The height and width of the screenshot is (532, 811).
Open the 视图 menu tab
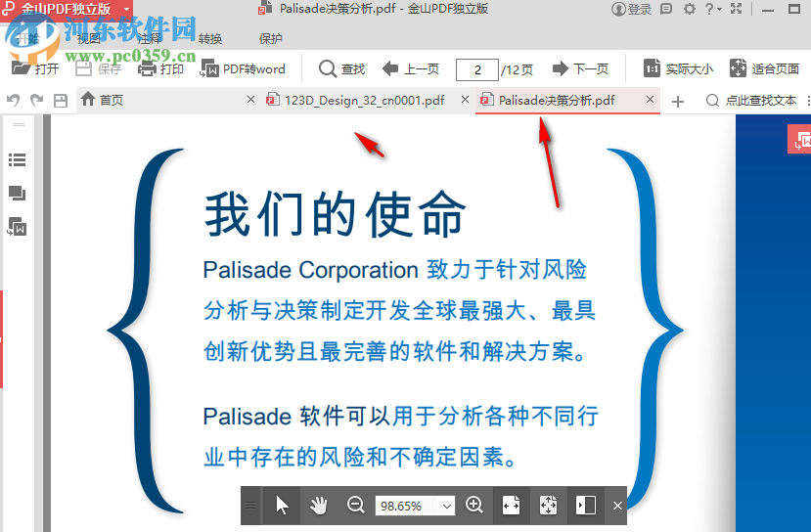click(89, 39)
